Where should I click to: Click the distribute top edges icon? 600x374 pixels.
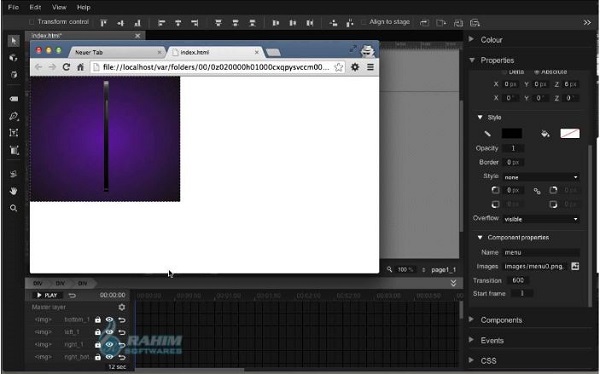pos(218,23)
